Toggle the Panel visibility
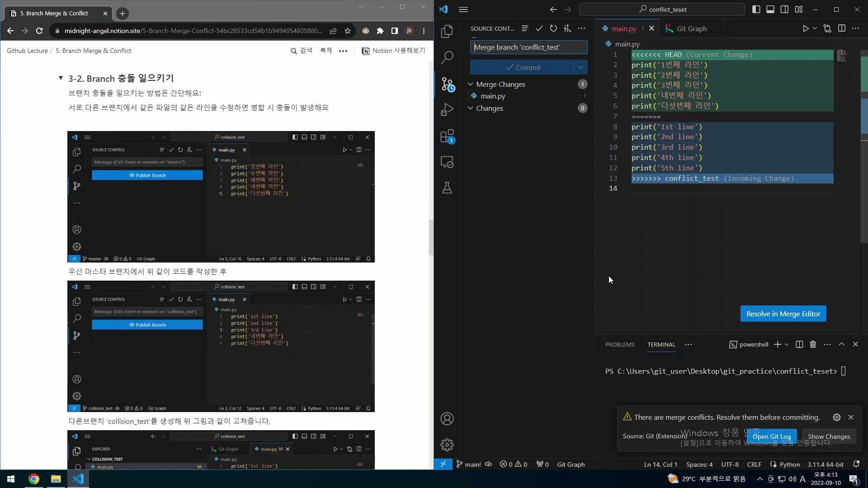The width and height of the screenshot is (868, 488). click(x=770, y=9)
